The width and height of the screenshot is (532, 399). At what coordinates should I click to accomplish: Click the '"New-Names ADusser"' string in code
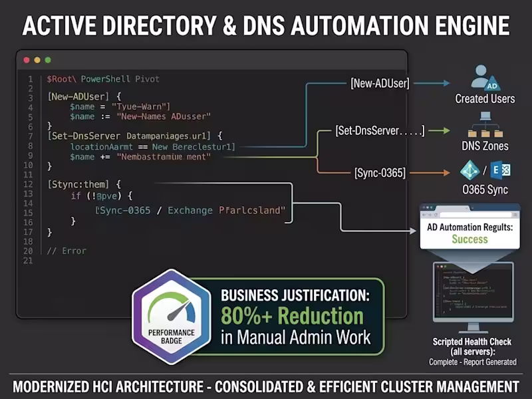[x=164, y=116]
